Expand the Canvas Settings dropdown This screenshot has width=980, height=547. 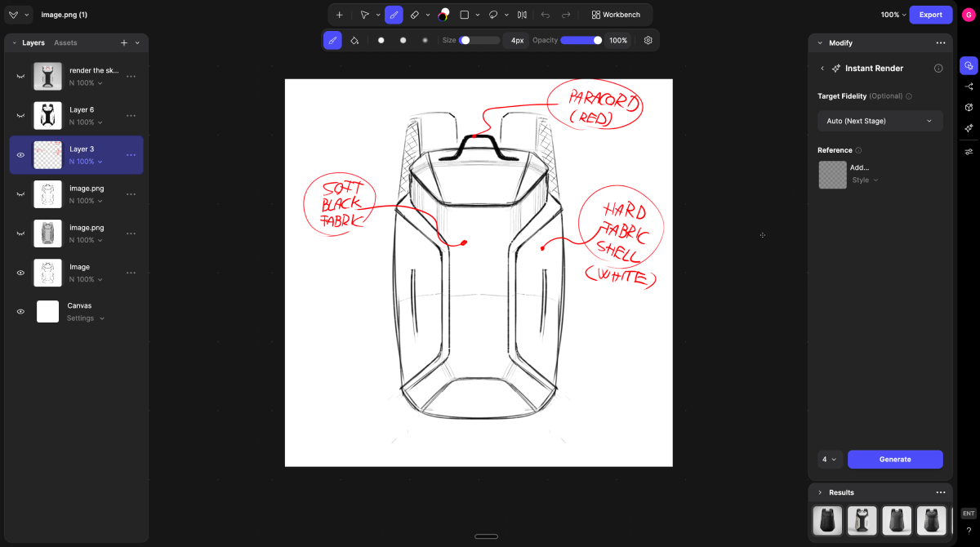tap(86, 318)
